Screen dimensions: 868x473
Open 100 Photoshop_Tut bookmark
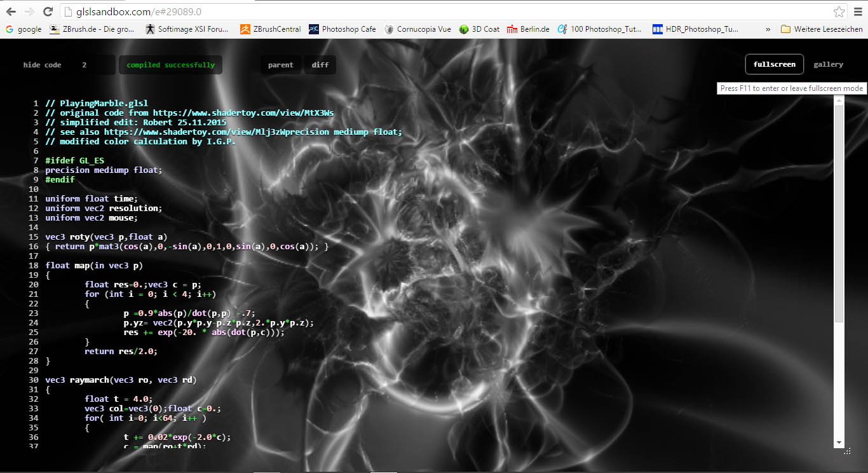(x=599, y=29)
